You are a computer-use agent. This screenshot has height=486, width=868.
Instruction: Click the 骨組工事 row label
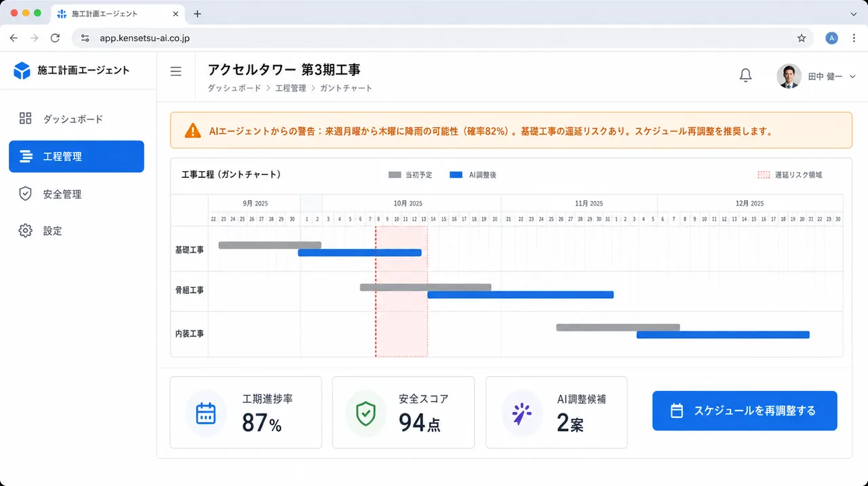(189, 290)
